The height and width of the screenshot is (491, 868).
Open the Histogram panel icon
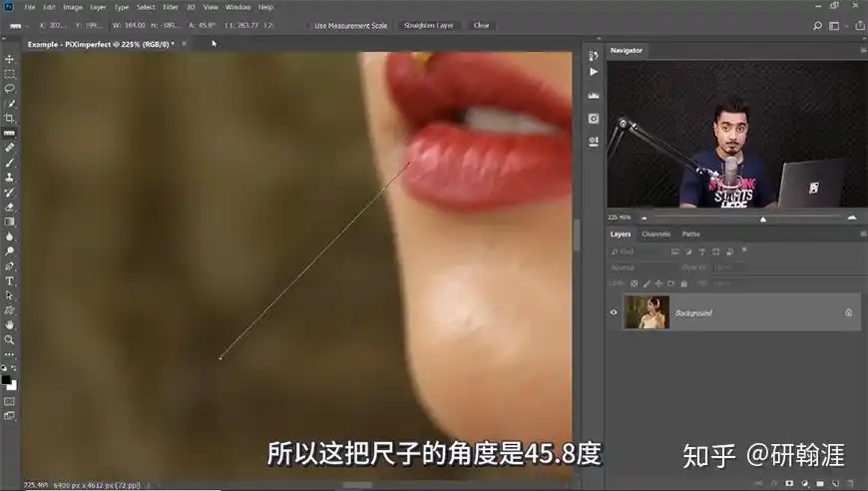click(x=594, y=95)
